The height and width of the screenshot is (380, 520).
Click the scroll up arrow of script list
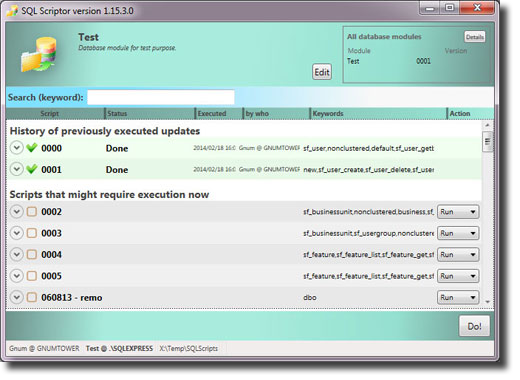(x=487, y=125)
